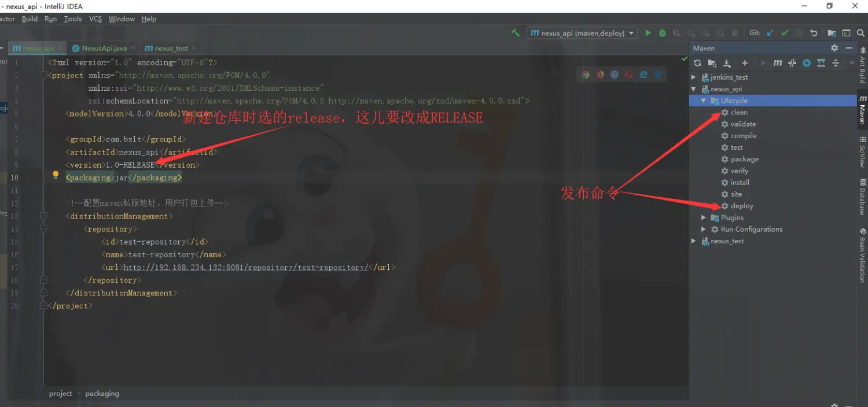Download Maven sources and documentation
This screenshot has height=407, width=868.
coord(726,62)
